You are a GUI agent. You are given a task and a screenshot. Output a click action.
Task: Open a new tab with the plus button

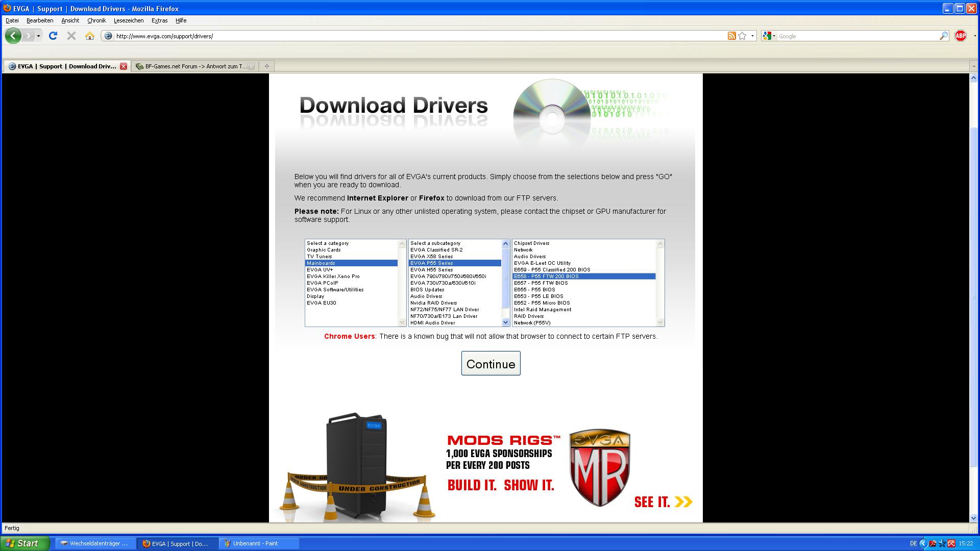[x=266, y=66]
